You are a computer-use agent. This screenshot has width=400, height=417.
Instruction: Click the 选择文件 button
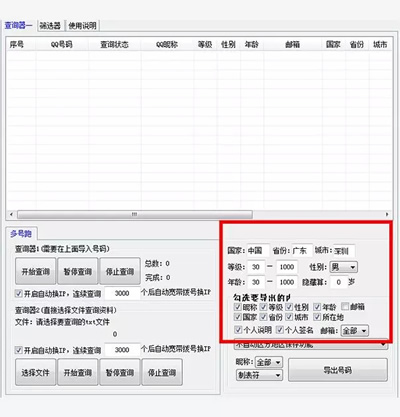click(35, 372)
